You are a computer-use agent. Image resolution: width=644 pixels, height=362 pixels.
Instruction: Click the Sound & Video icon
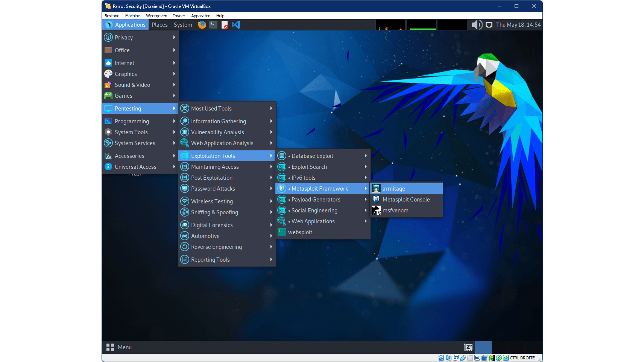pos(108,85)
